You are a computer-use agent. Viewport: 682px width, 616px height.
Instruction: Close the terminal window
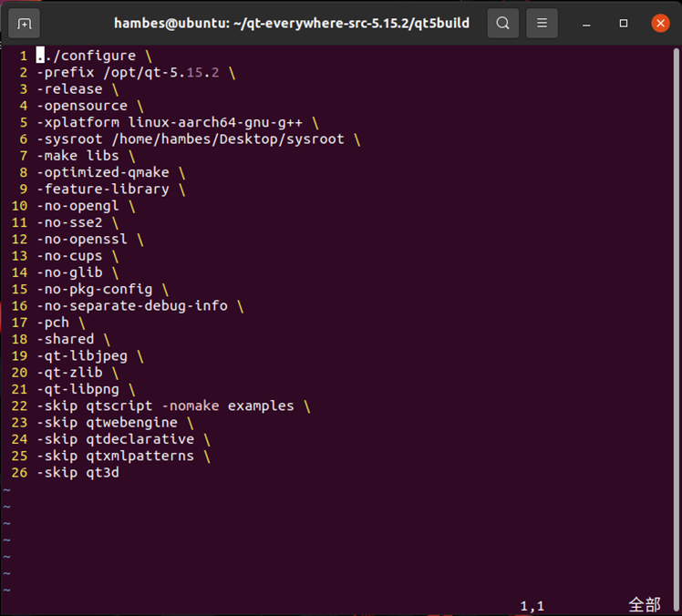tap(659, 23)
